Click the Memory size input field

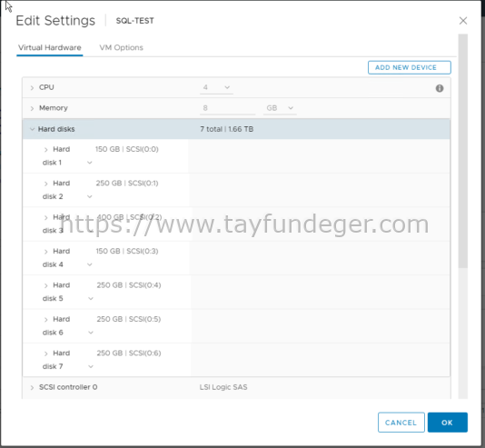coord(227,108)
